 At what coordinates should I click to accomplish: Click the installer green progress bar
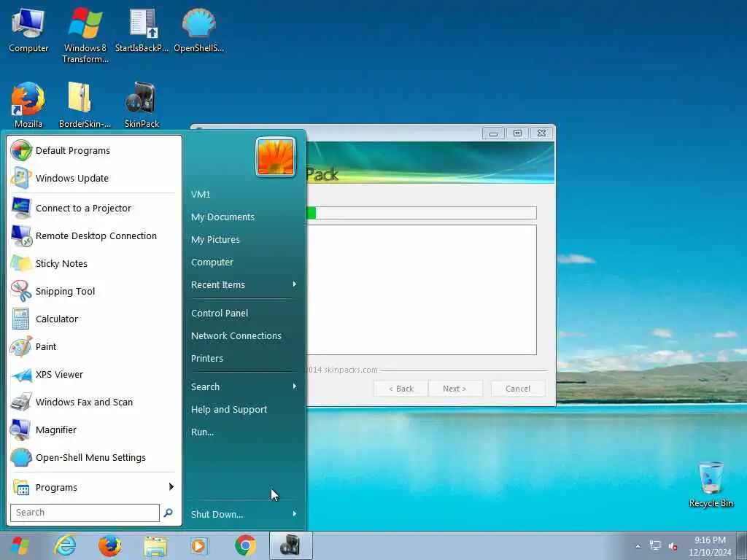[x=421, y=213]
